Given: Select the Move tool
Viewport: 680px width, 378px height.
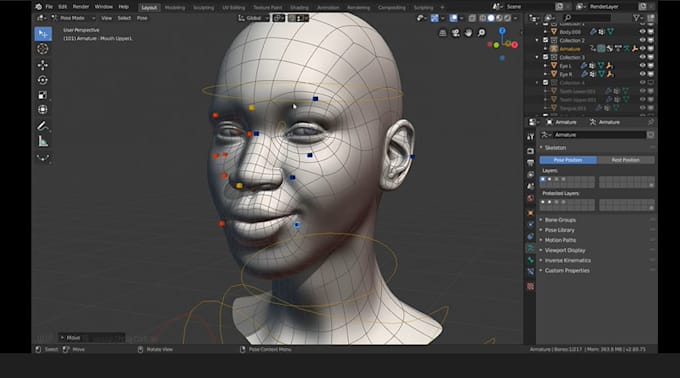Looking at the screenshot, I should coord(43,65).
